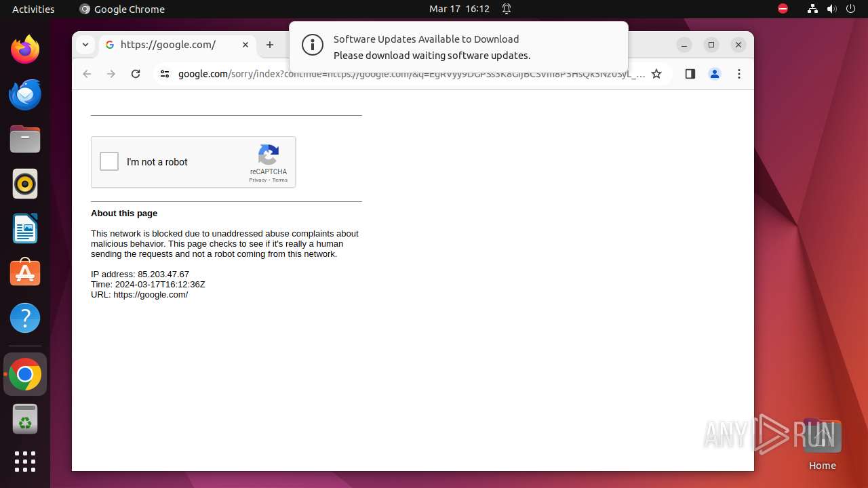Maximize the Chrome window
The image size is (868, 488).
tap(711, 45)
